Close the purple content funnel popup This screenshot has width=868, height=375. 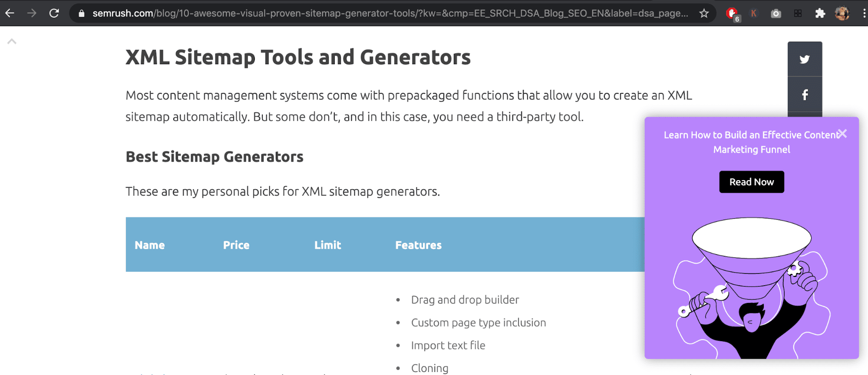[842, 134]
